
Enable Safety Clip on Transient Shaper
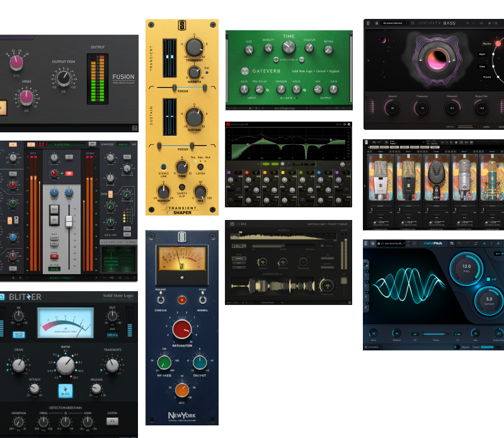[x=181, y=187]
